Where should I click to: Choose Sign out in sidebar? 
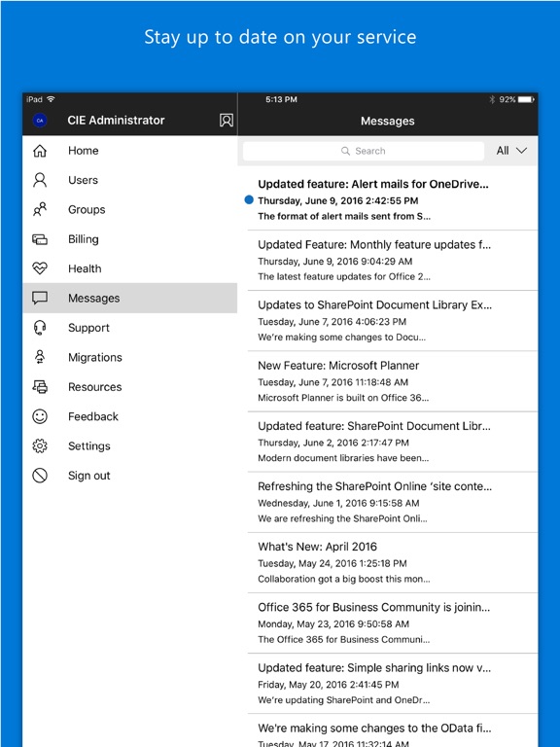129,476
